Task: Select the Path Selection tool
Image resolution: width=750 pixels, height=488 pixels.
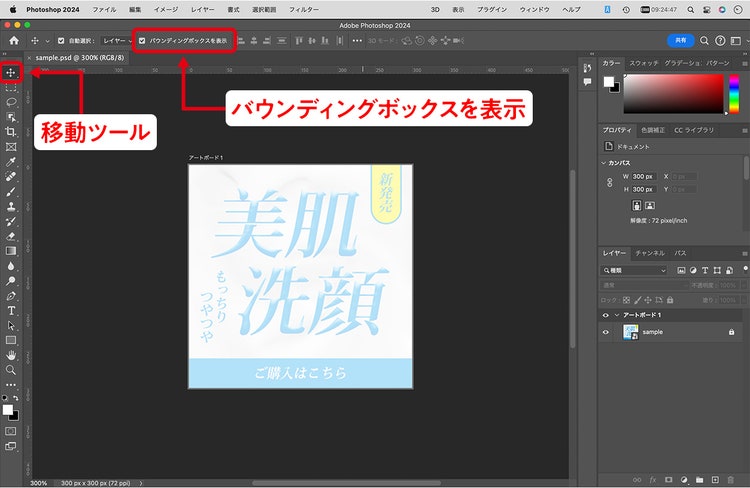Action: 11,325
